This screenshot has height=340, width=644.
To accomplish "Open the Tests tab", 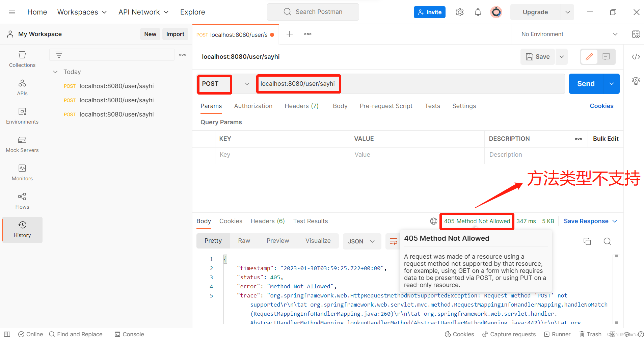I will click(432, 106).
